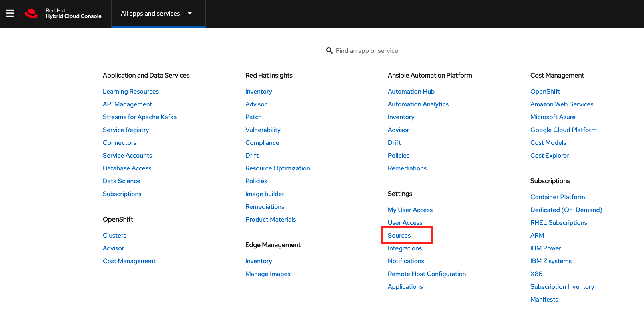The height and width of the screenshot is (324, 644).
Task: Open Microsoft Azure cost page
Action: (553, 117)
